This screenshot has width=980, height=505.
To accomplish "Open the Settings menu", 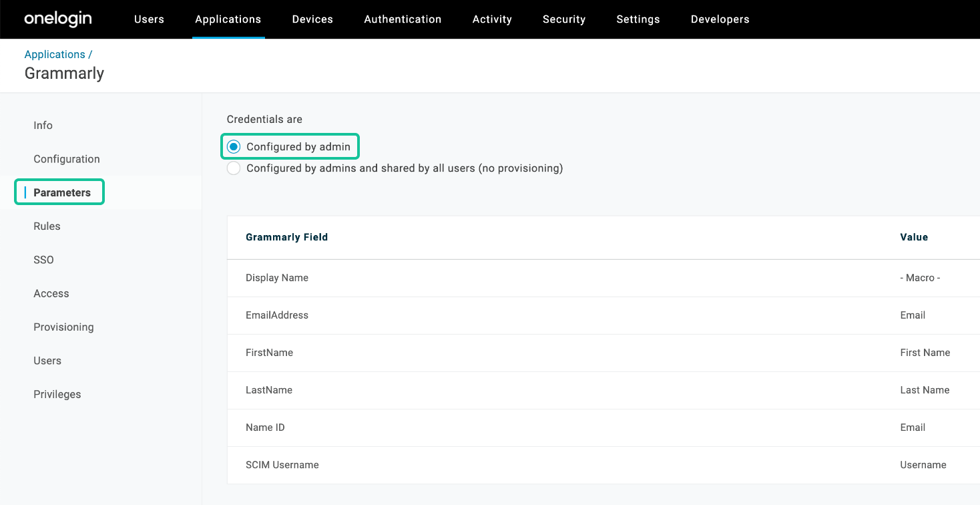I will (x=638, y=19).
